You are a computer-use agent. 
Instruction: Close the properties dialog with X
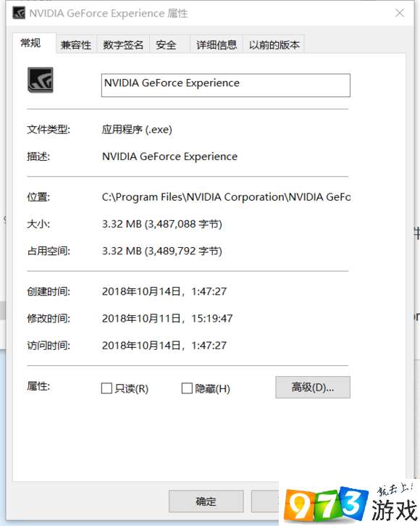tap(400, 13)
